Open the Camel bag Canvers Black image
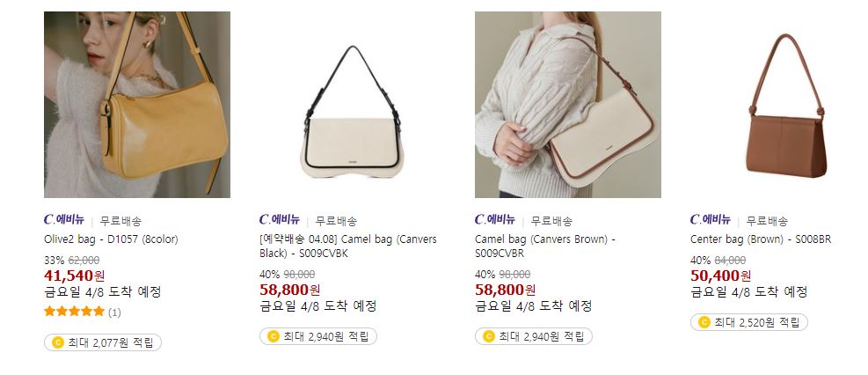The width and height of the screenshot is (868, 375). tap(352, 105)
